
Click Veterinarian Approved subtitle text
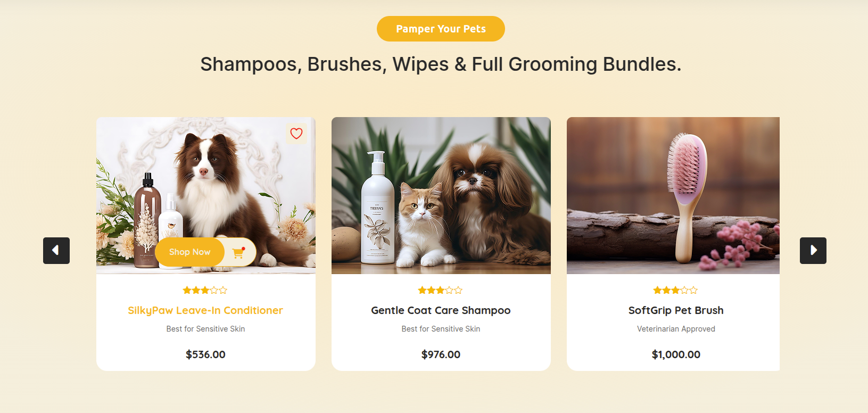[676, 329]
